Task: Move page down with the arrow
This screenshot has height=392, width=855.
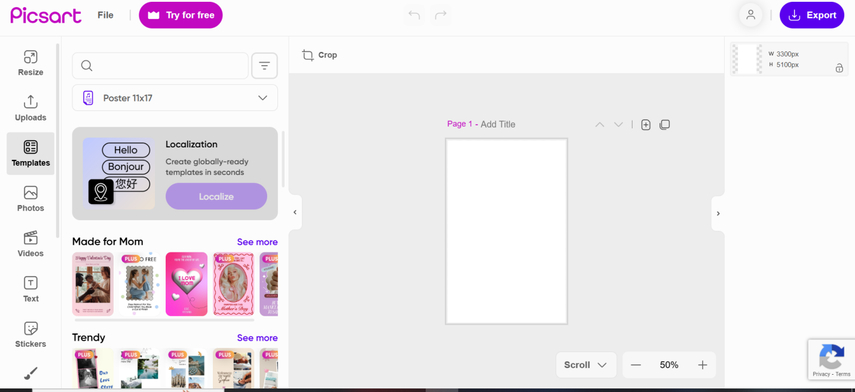Action: (x=618, y=125)
